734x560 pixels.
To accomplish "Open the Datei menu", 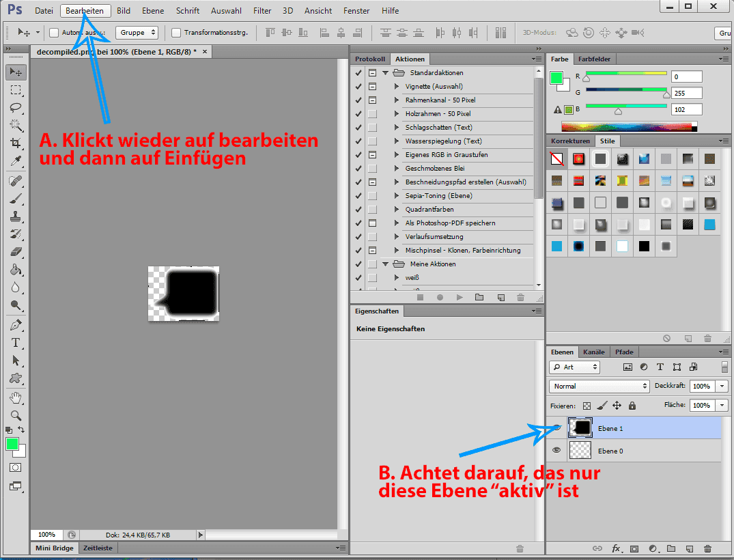I will click(x=44, y=10).
